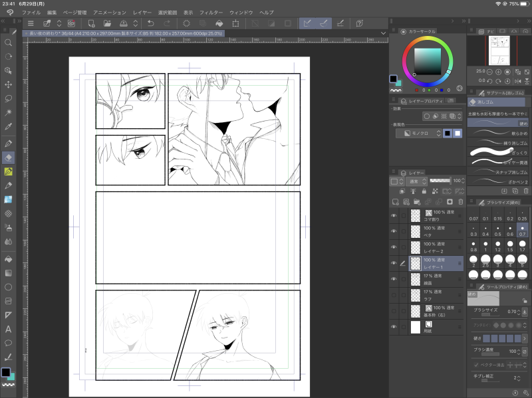Select the Lasso selection tool
532x398 pixels.
pyautogui.click(x=9, y=98)
